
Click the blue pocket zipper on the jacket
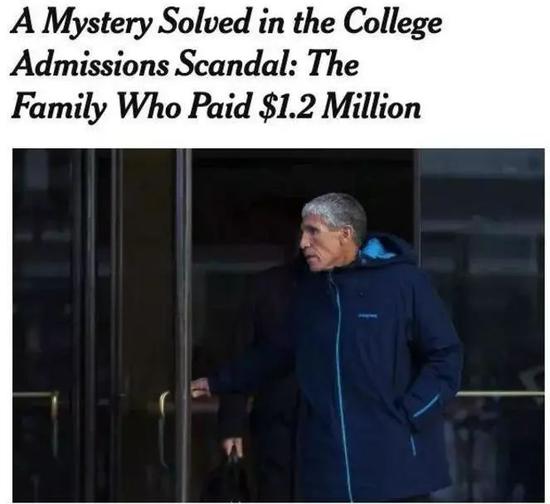[x=426, y=406]
